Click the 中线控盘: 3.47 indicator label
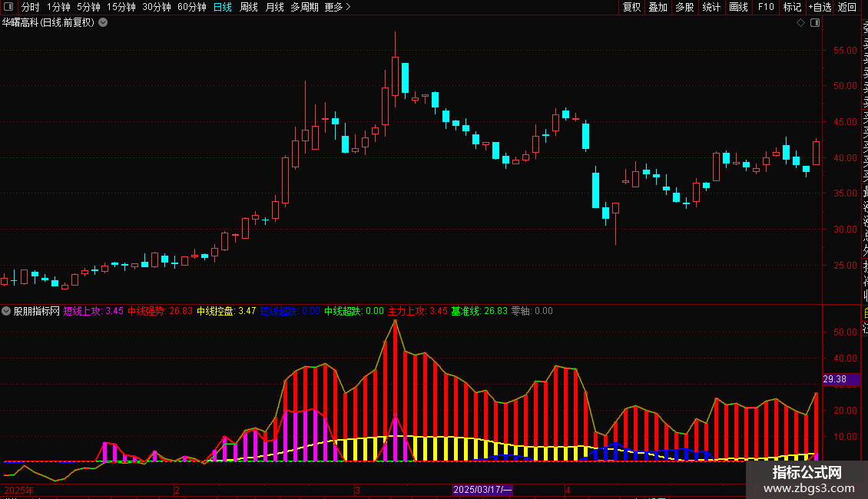 tap(226, 311)
